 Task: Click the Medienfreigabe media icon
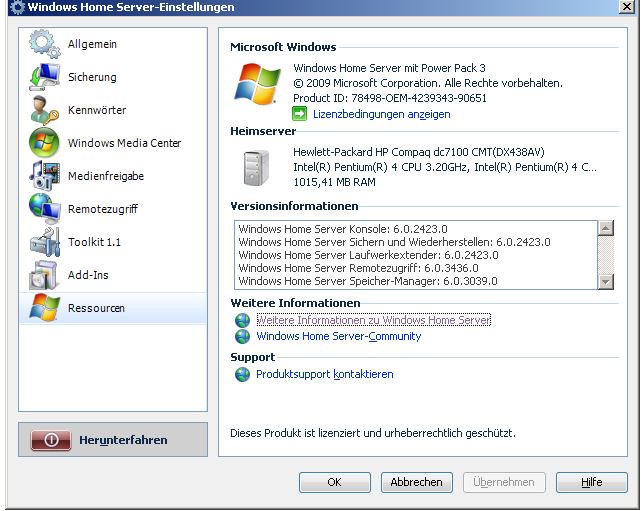44,176
